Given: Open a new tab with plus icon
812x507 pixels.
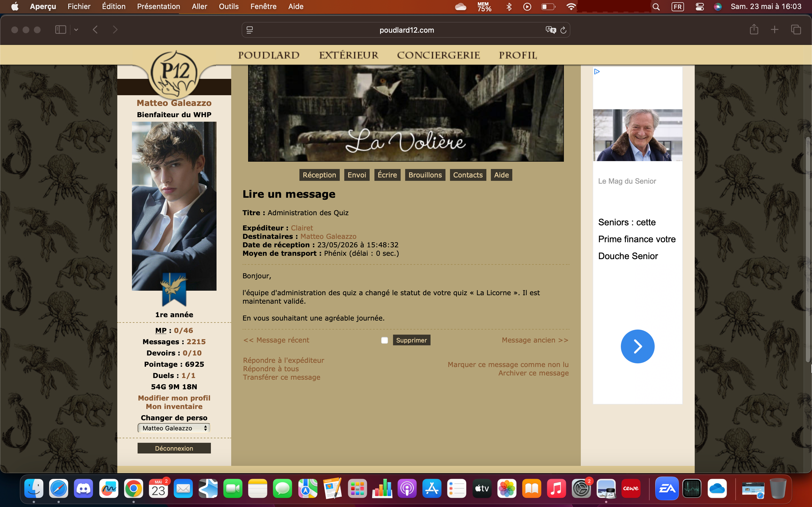Looking at the screenshot, I should [775, 30].
